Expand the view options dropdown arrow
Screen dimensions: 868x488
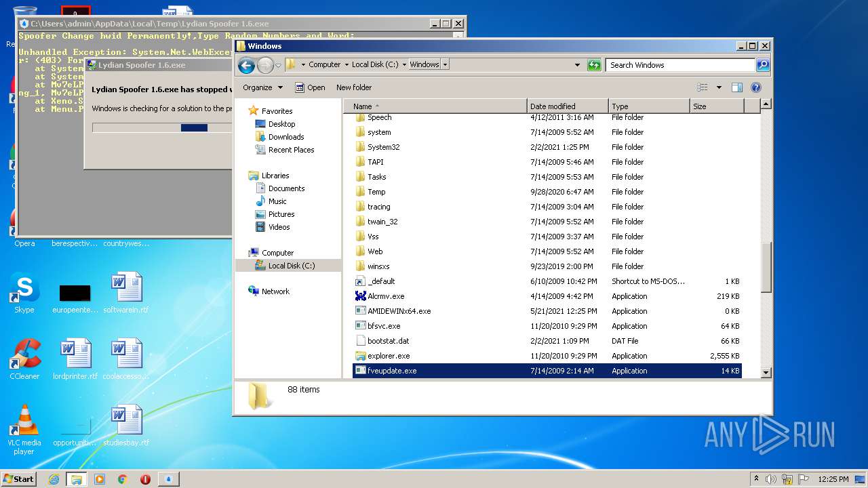pos(719,87)
